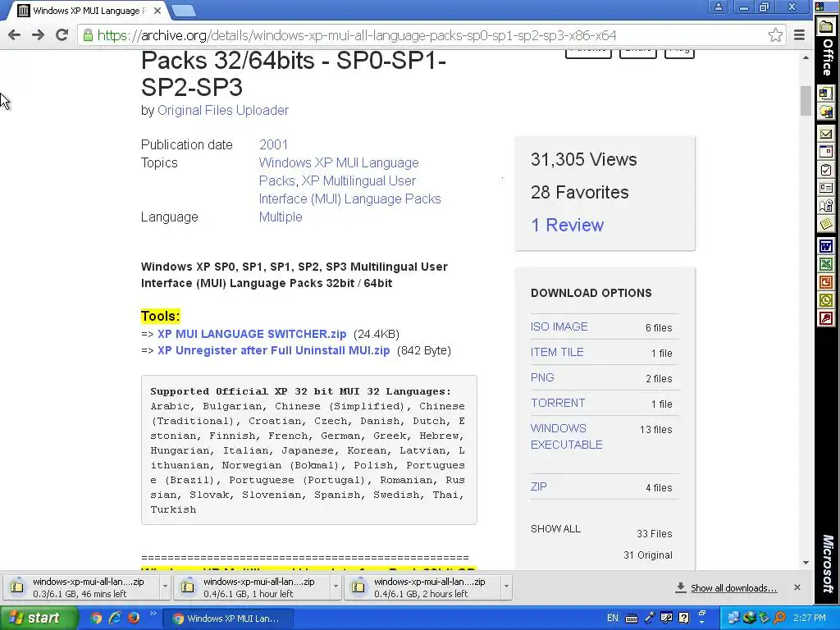Click the language bar help question icon
840x630 pixels.
(683, 618)
